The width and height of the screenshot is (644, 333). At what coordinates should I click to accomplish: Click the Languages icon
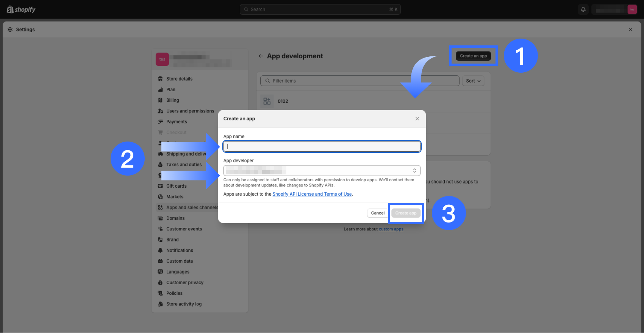[x=160, y=272]
